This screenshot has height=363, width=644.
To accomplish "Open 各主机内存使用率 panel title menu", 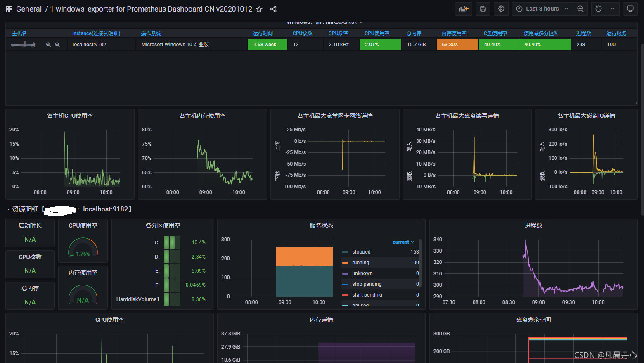I will coord(202,116).
